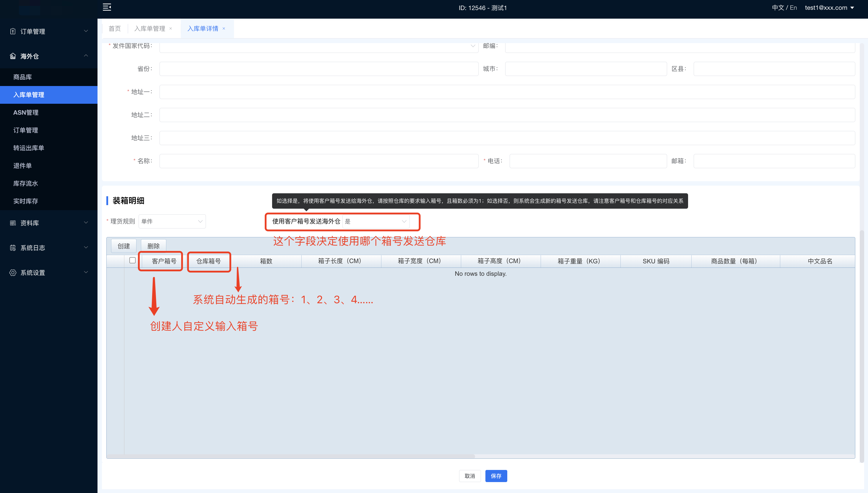Click the 客户箱号 column header

point(164,261)
